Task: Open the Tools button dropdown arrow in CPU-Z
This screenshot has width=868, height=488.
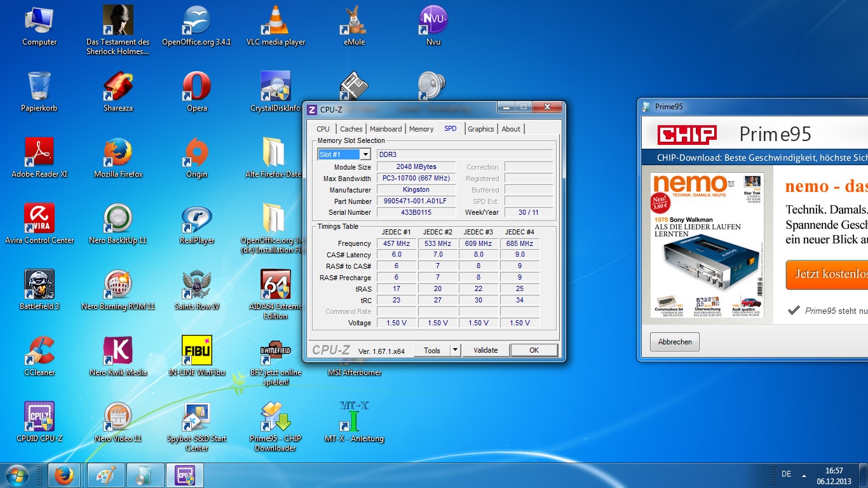Action: point(455,350)
